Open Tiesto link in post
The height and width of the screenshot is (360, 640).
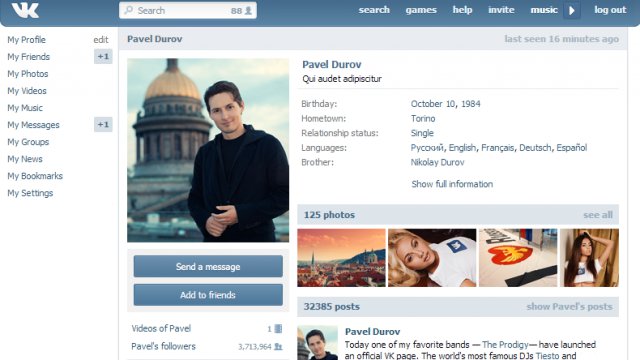(547, 356)
